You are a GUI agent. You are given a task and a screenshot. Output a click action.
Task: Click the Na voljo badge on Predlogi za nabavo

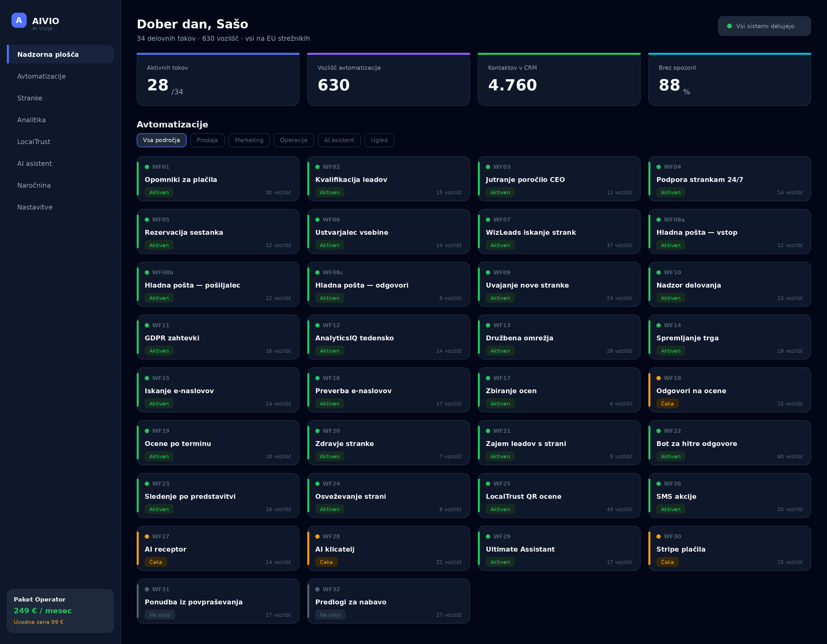(330, 615)
